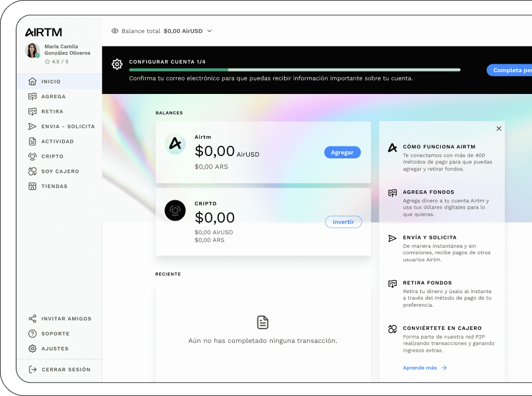Toggle balance visibility eye icon
The image size is (532, 396).
(115, 31)
